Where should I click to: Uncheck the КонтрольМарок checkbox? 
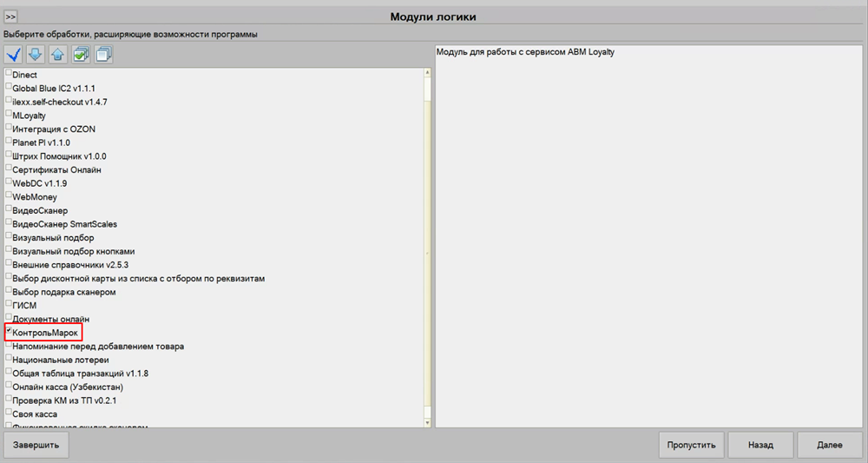pos(9,331)
